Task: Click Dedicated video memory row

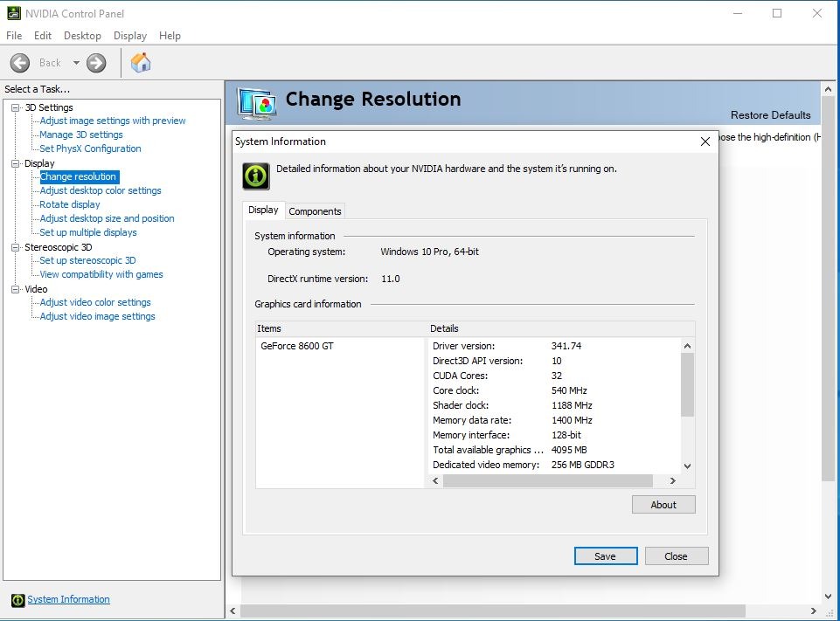Action: point(554,465)
